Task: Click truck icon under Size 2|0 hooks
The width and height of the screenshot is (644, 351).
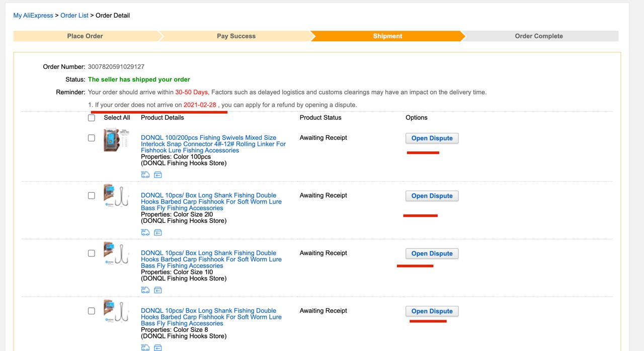Action: tap(145, 232)
